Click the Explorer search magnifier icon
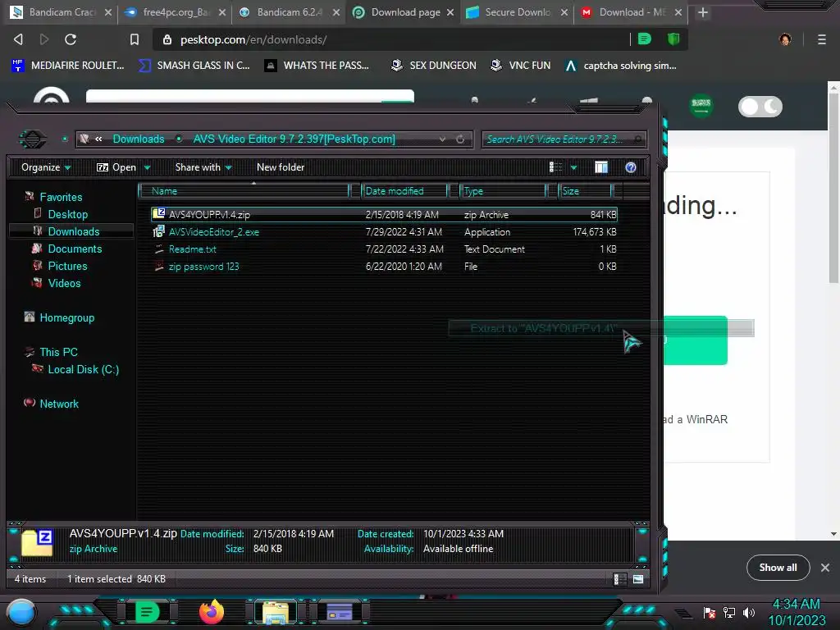 pyautogui.click(x=637, y=139)
